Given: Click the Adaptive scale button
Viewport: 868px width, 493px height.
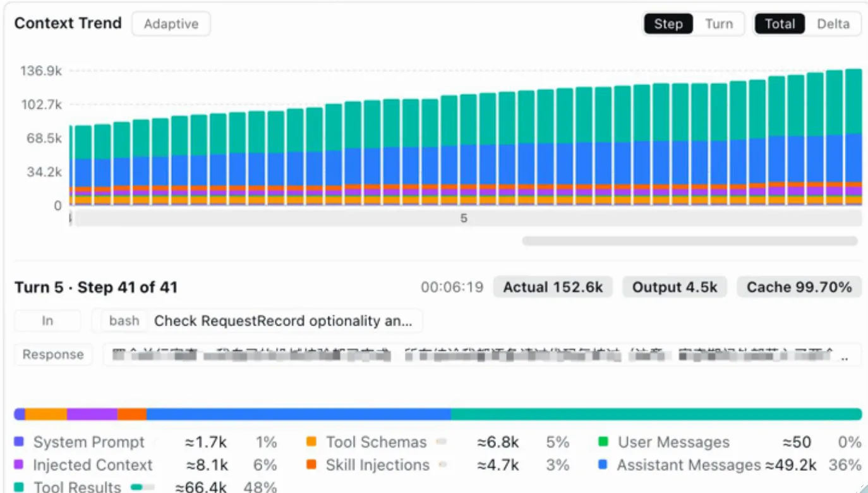Looking at the screenshot, I should 171,24.
